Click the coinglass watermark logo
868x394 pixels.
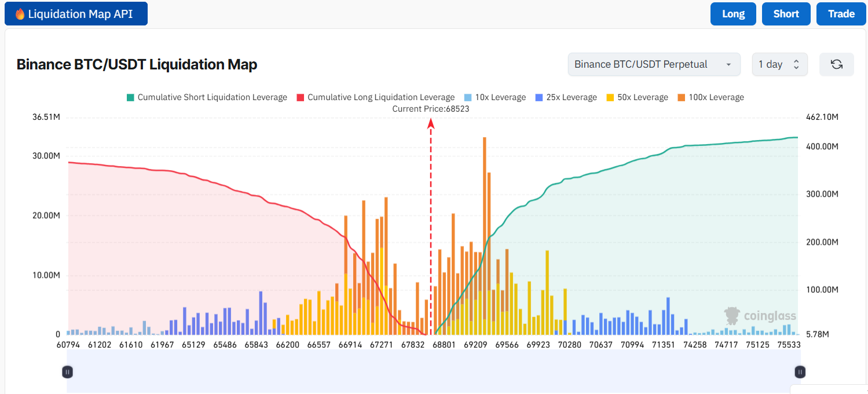760,315
